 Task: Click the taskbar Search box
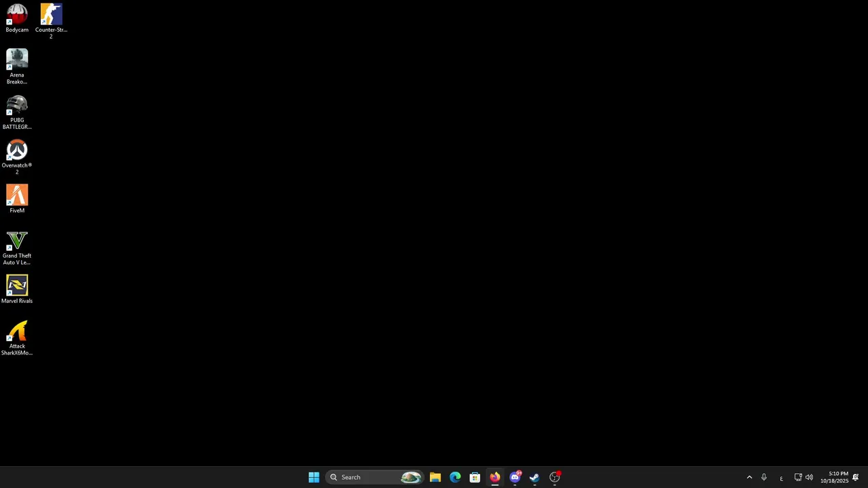[x=375, y=477]
